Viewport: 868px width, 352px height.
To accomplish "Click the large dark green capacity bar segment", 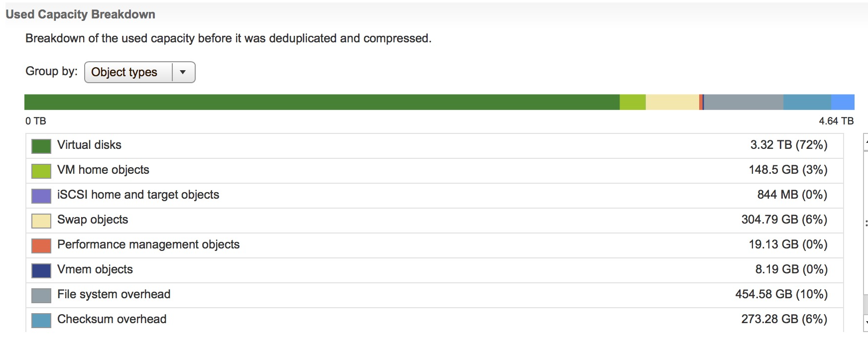I will point(322,102).
